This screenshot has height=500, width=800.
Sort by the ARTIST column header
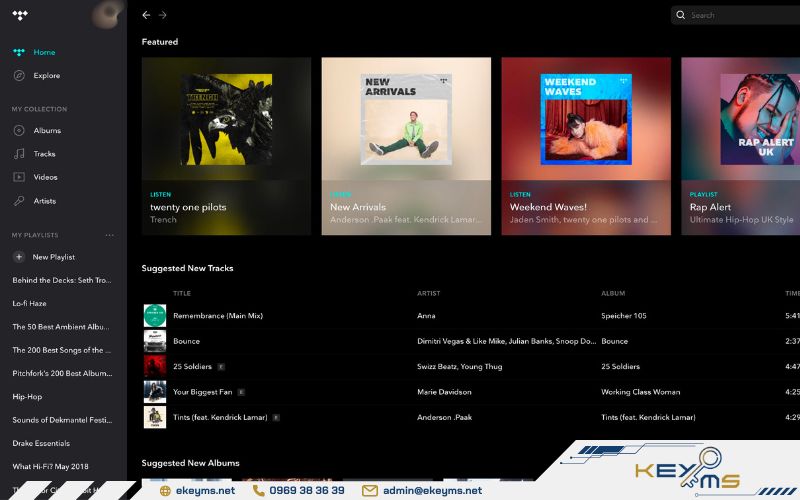coord(429,293)
